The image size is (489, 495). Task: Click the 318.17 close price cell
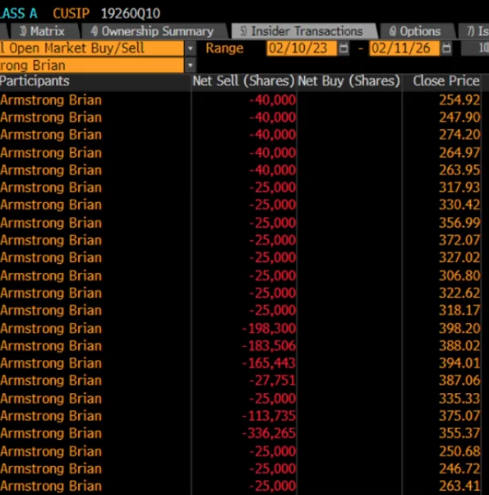(x=459, y=310)
